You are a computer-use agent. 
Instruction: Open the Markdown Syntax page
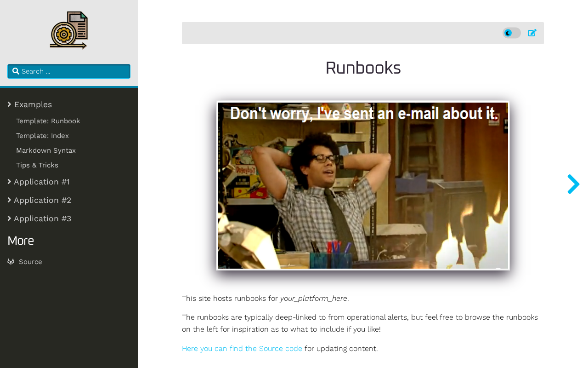click(46, 150)
